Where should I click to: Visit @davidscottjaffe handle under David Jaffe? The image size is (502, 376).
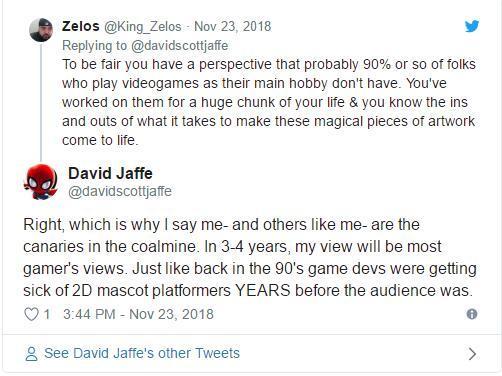pos(120,191)
